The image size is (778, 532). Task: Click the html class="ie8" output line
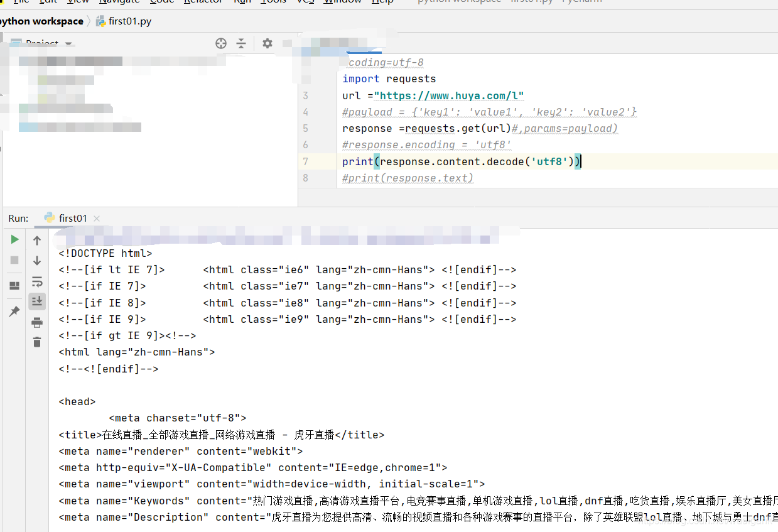click(288, 303)
